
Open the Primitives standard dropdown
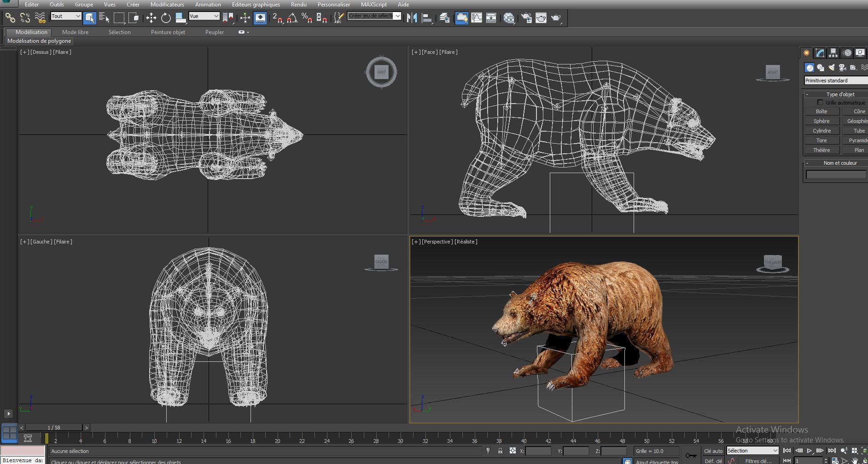pyautogui.click(x=836, y=81)
